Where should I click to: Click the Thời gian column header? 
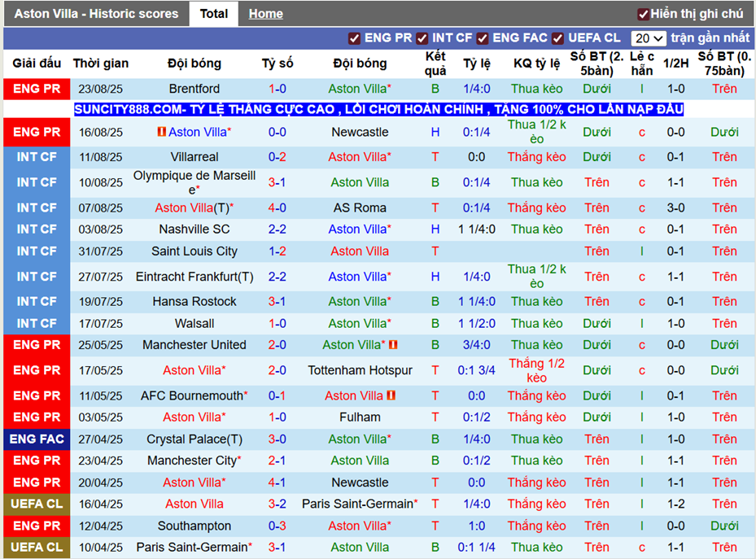pyautogui.click(x=101, y=63)
